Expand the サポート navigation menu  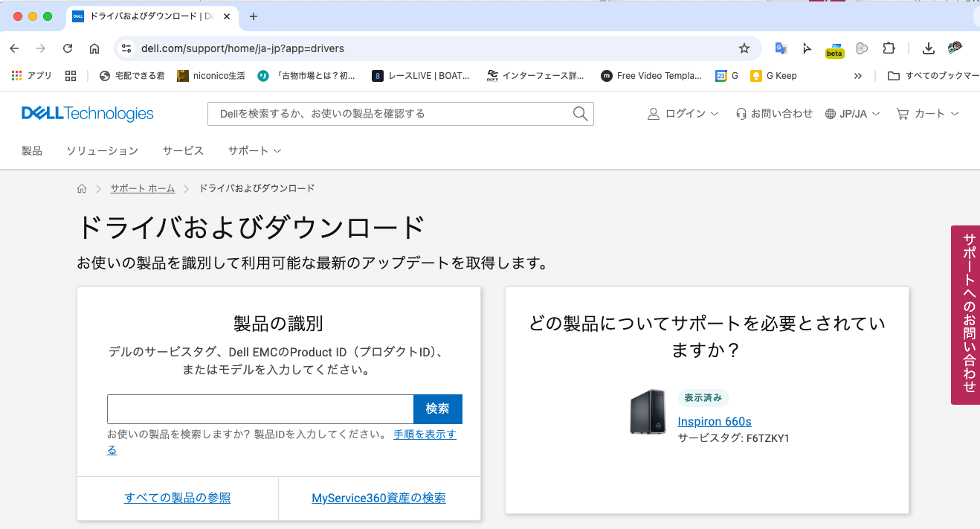click(x=254, y=151)
